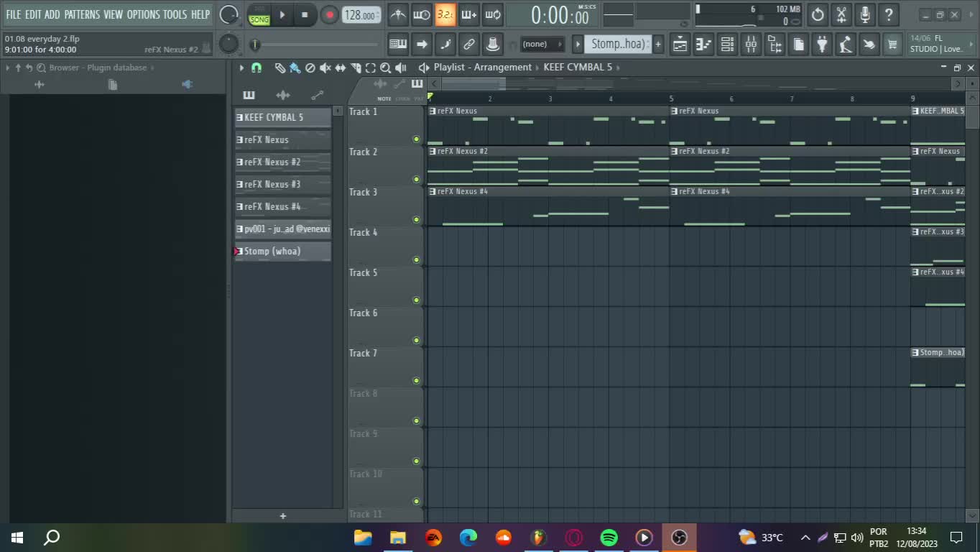The width and height of the screenshot is (980, 552).
Task: Select the Stomp (whoa) pattern in picker
Action: 283,251
